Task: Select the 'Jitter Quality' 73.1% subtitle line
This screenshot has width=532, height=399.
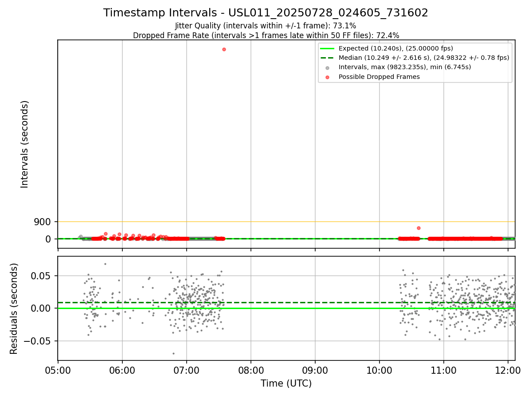Action: tap(266, 26)
